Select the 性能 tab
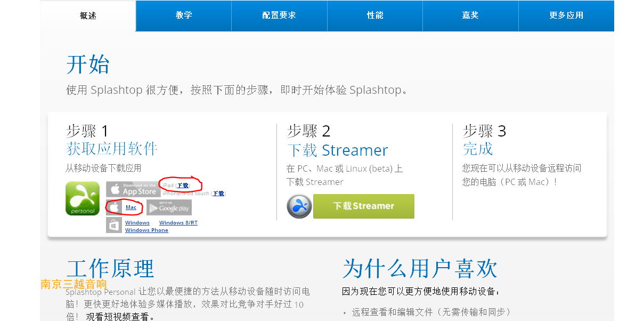 [x=375, y=15]
